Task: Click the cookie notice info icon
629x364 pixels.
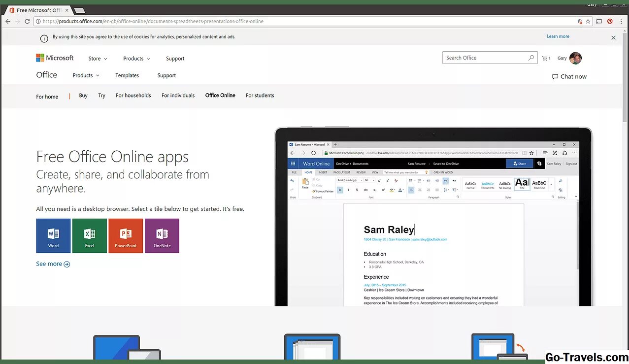Action: pyautogui.click(x=44, y=38)
